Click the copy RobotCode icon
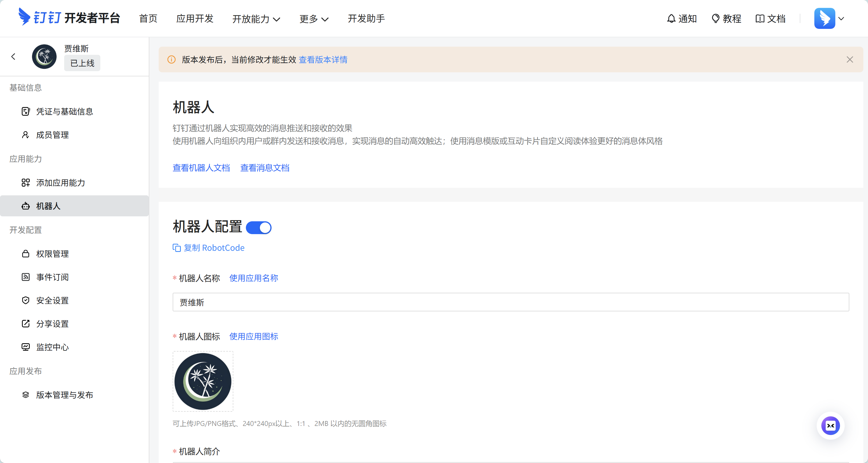Viewport: 868px width, 463px height. 176,248
